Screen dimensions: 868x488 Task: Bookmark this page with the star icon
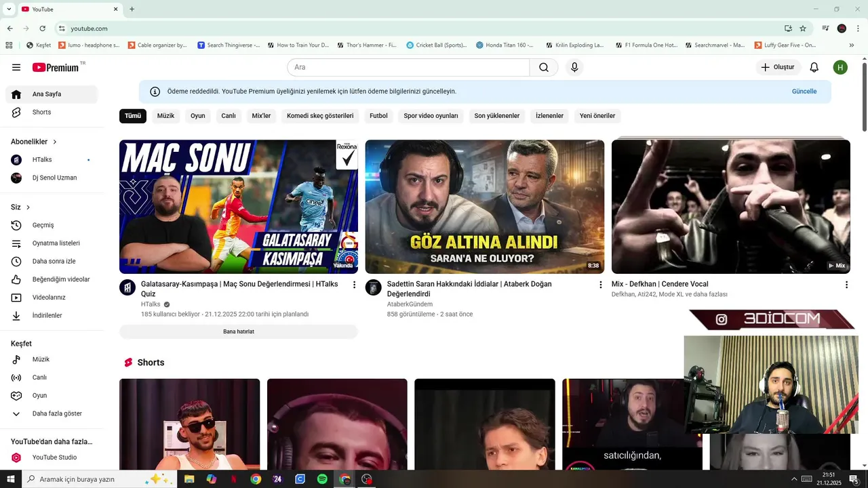803,28
